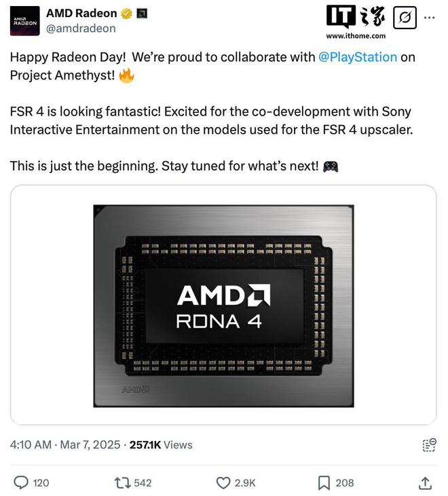Click the share upload-arrow icon
Viewport: 448px width, 496px height.
tap(426, 482)
